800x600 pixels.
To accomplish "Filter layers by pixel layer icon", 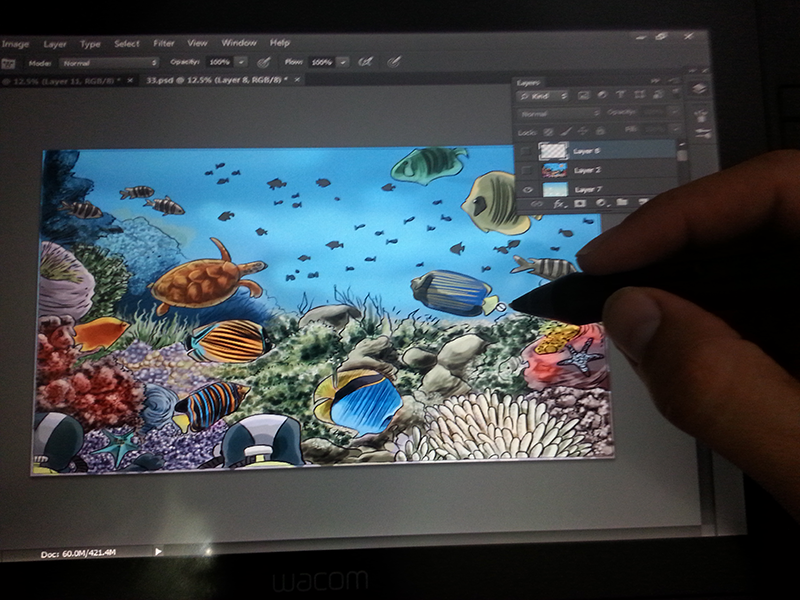I will click(x=584, y=95).
